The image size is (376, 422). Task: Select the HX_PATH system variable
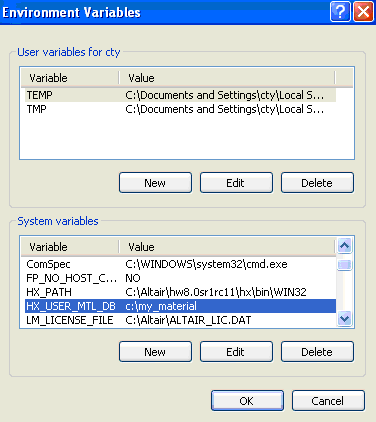click(x=180, y=292)
